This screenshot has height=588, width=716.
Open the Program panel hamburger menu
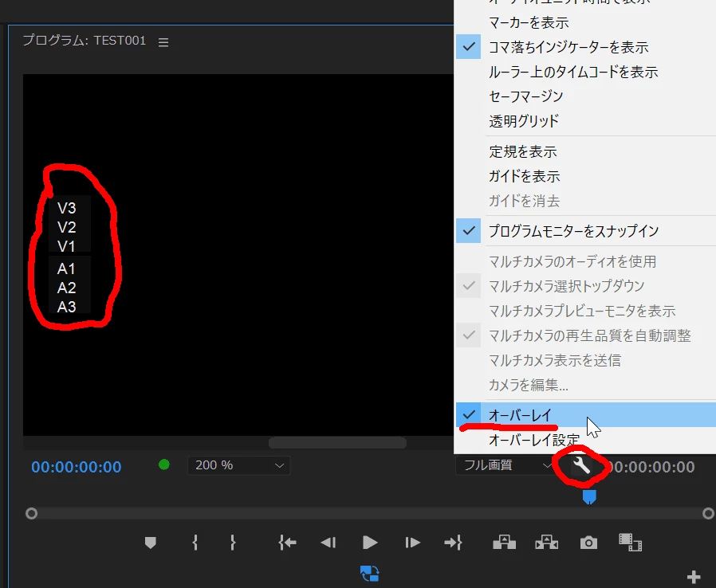(163, 42)
